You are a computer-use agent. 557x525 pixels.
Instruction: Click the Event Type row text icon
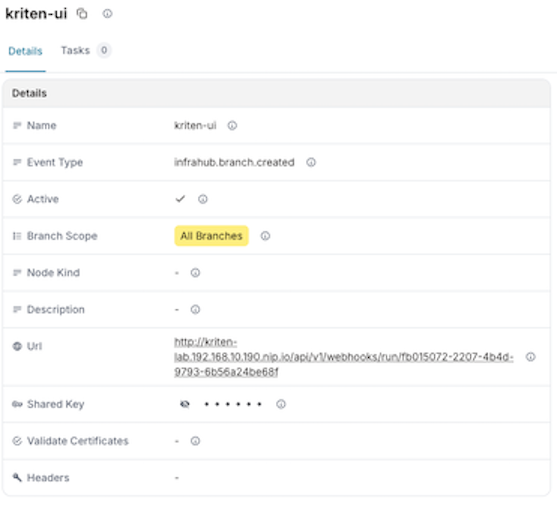[x=17, y=162]
